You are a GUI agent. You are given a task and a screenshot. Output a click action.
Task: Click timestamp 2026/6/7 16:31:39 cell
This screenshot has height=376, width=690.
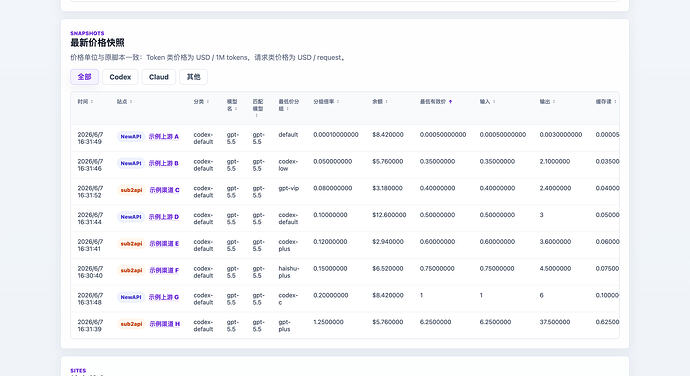tap(90, 325)
